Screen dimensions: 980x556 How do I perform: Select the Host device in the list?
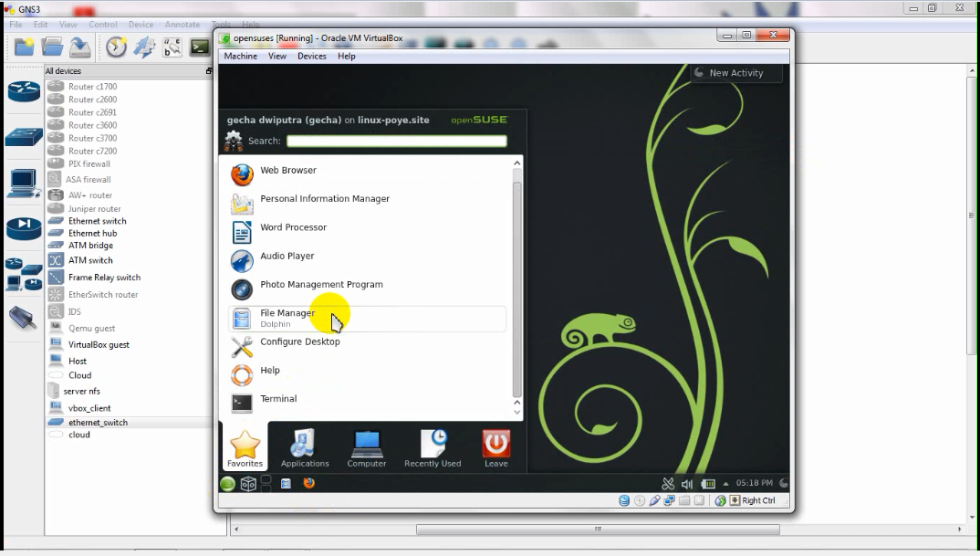tap(78, 362)
